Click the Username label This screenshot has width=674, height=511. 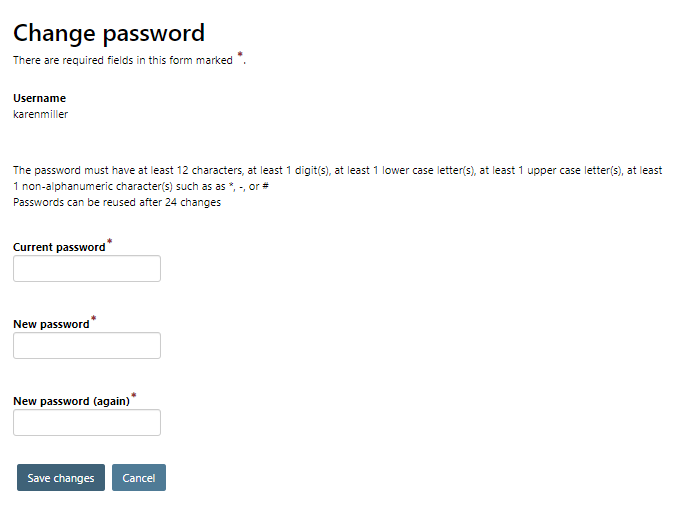[39, 98]
